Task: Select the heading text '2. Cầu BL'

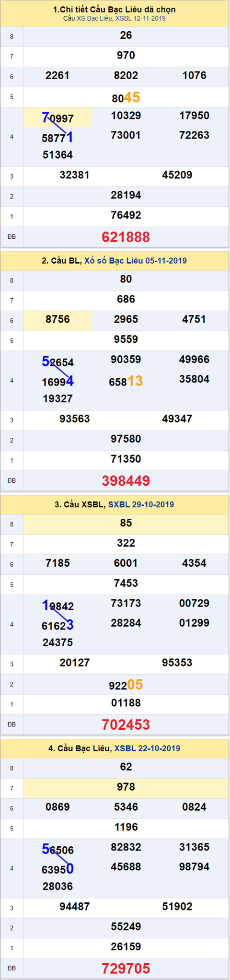Action: point(61,261)
